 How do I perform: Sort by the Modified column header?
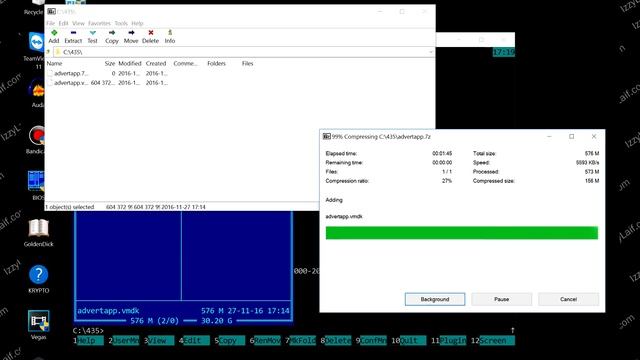click(x=130, y=64)
